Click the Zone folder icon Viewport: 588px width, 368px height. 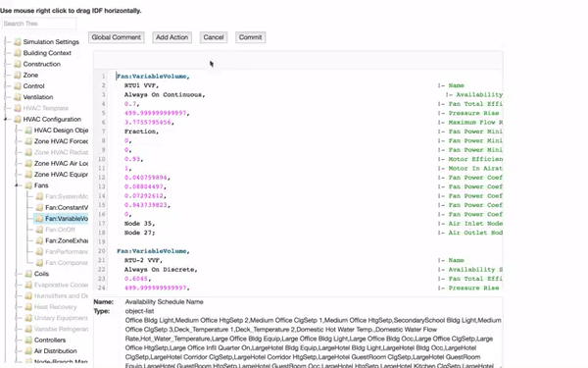click(18, 76)
